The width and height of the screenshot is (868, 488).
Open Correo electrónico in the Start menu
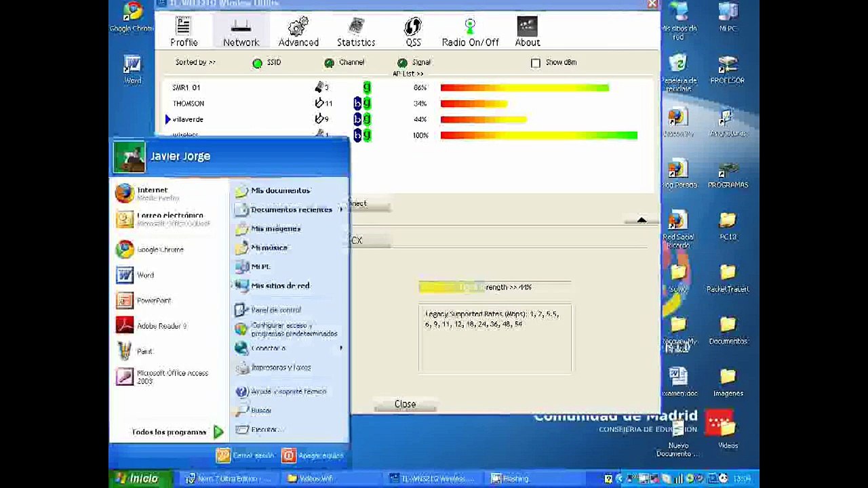pos(170,219)
